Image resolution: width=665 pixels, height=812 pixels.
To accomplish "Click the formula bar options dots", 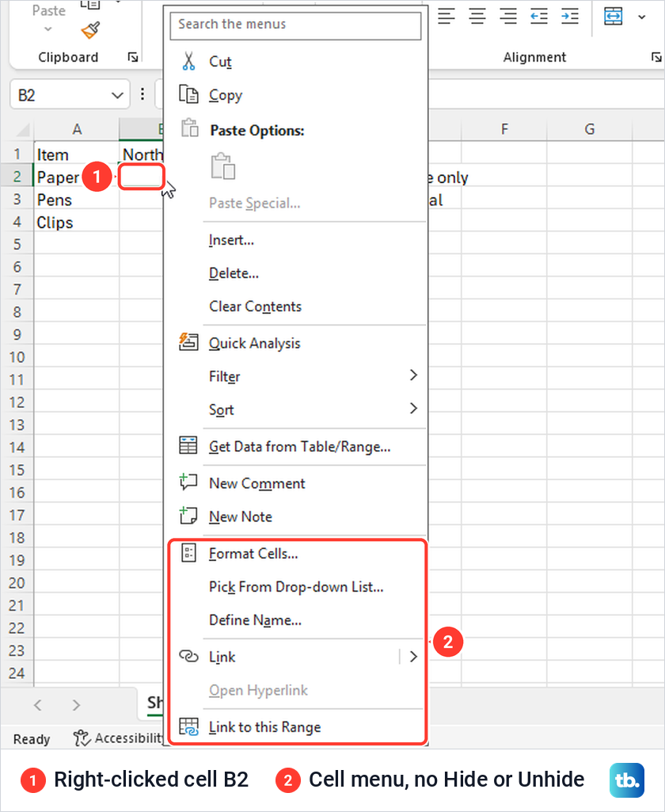I will tap(142, 94).
